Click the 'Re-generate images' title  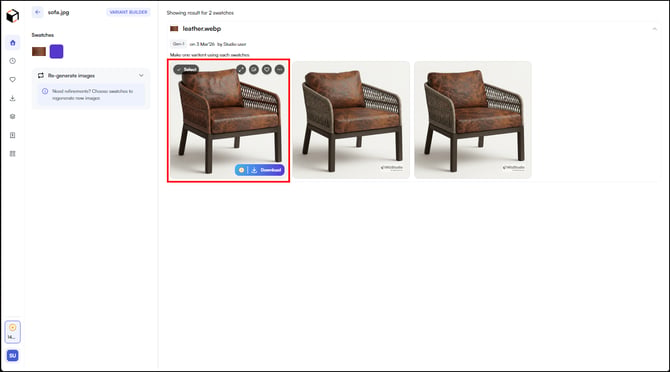[71, 76]
